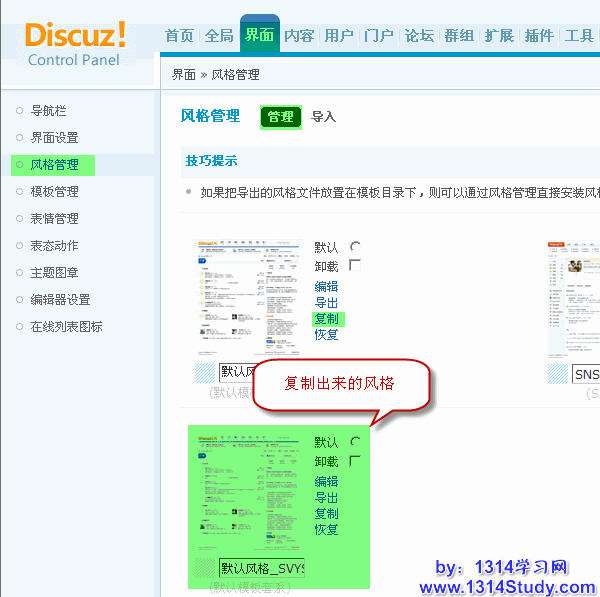Click the striped icon beside the 默认风格 name field

(205, 372)
